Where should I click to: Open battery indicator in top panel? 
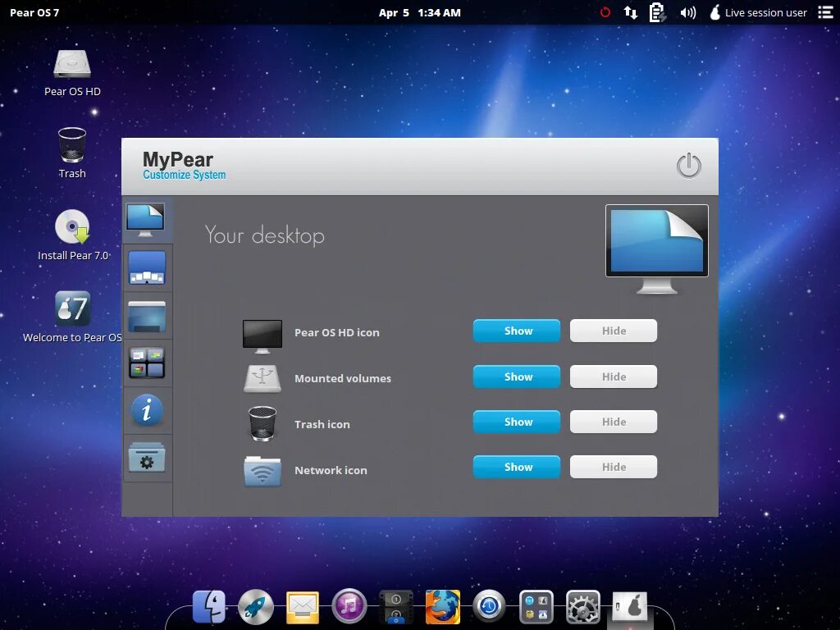[x=657, y=12]
